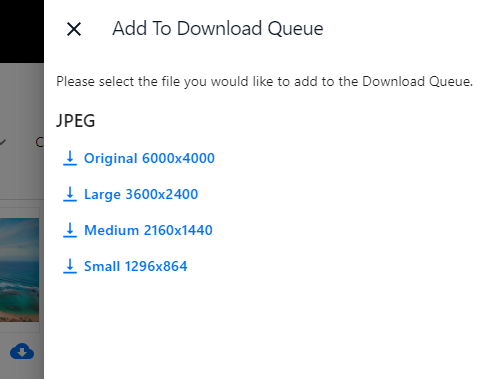Choose the Large 3600x2400 file link
Screen dimensions: 502x379
pyautogui.click(x=141, y=194)
